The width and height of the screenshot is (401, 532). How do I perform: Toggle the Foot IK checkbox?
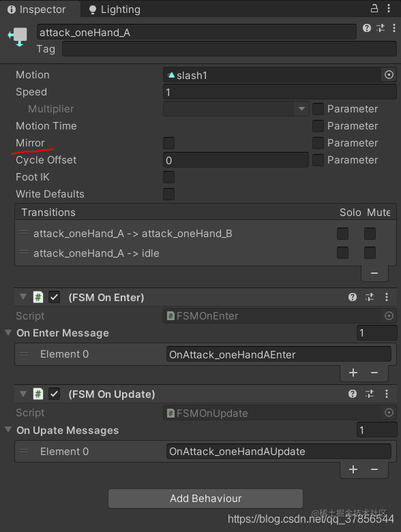click(168, 177)
